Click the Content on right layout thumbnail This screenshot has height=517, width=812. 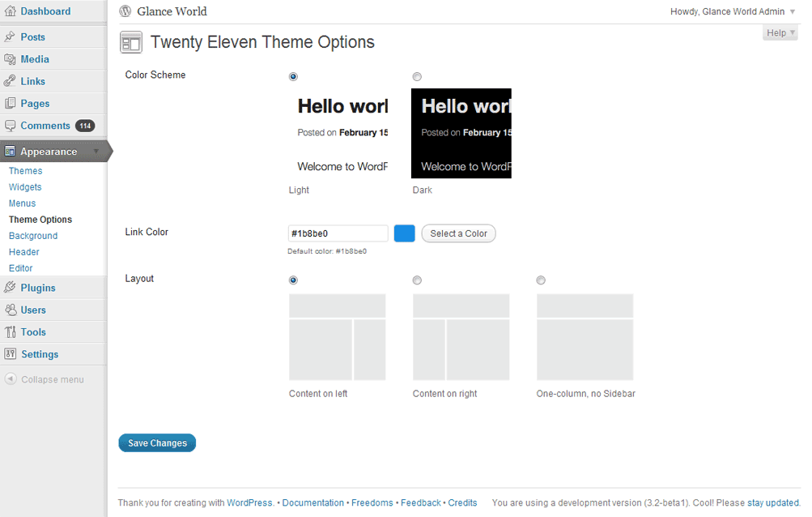click(x=461, y=337)
